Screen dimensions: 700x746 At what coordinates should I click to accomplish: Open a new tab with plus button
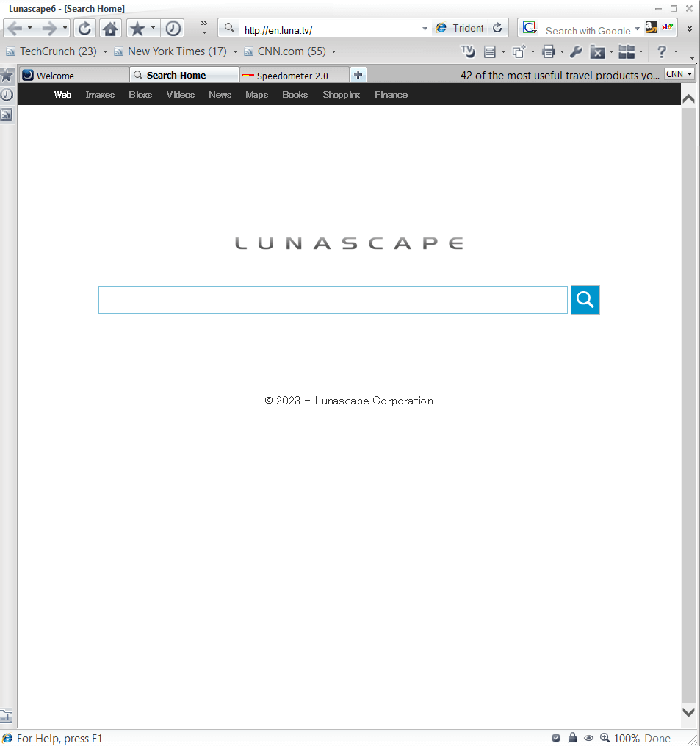(358, 75)
